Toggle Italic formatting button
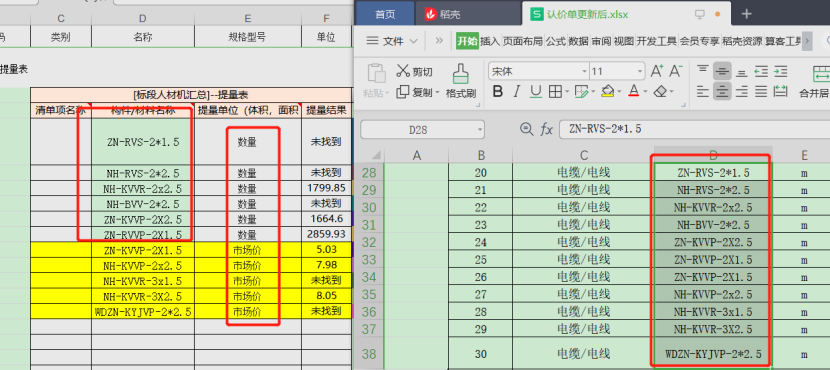Image resolution: width=830 pixels, height=370 pixels. (517, 92)
